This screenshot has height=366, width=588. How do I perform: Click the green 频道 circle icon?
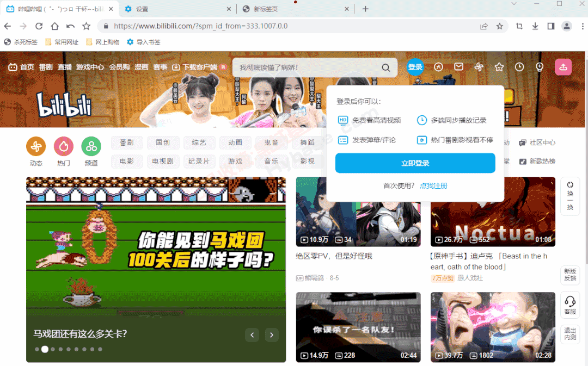point(91,146)
